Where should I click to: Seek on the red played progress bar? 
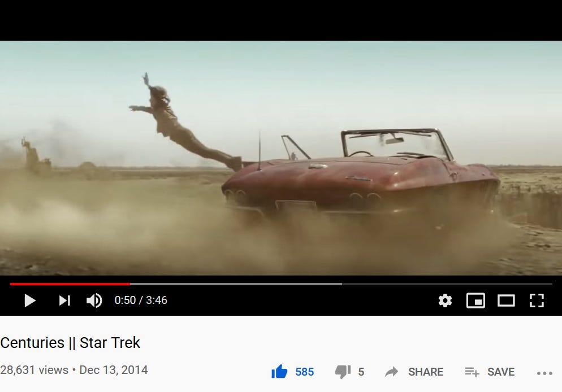click(70, 284)
